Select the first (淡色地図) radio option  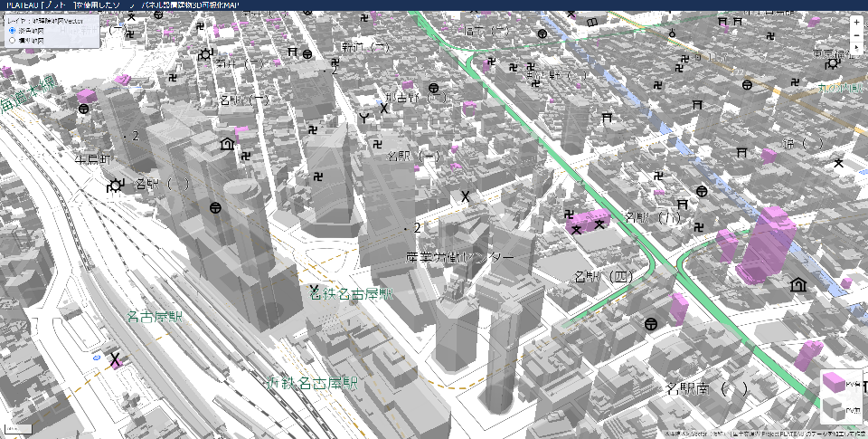point(12,30)
